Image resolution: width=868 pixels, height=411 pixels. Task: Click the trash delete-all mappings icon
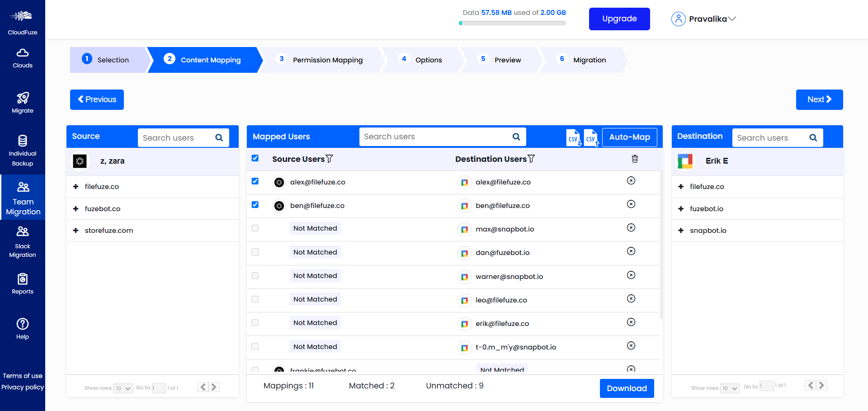coord(635,159)
